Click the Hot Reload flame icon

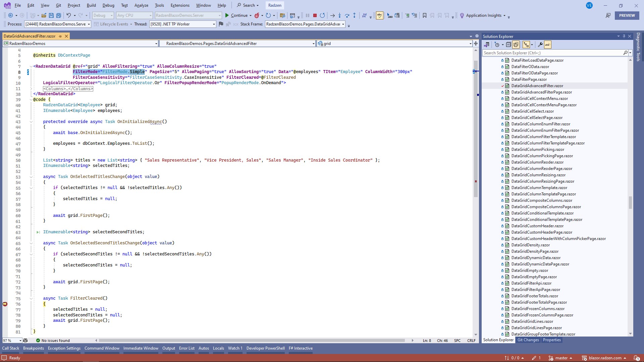(257, 15)
